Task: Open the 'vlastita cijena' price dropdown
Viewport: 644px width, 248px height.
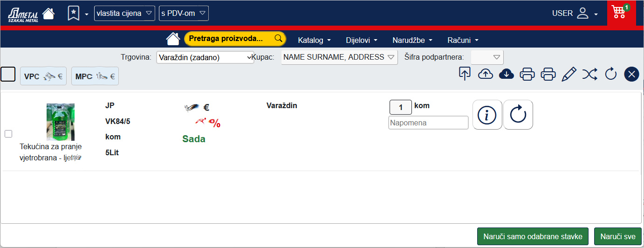Action: pyautogui.click(x=124, y=13)
